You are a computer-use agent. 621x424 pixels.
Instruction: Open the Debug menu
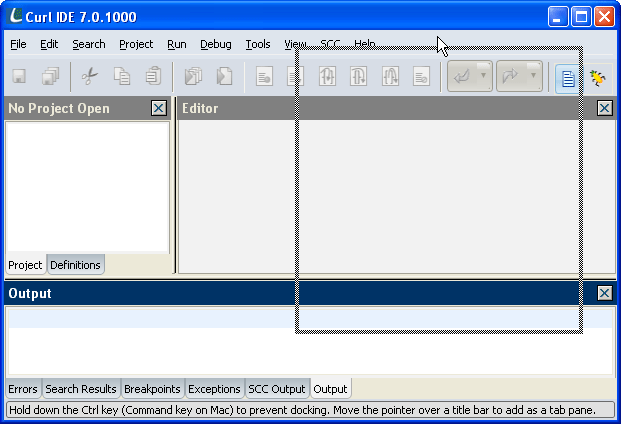click(x=215, y=44)
